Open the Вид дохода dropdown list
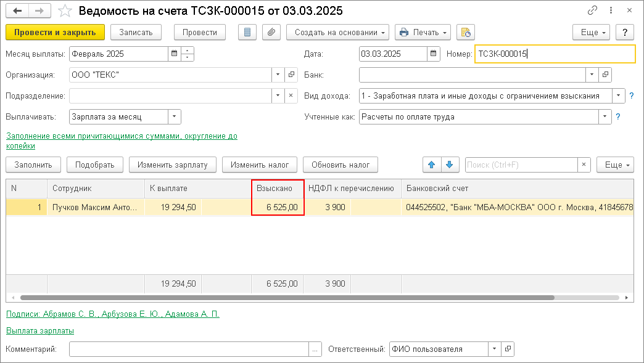The width and height of the screenshot is (644, 363). tap(618, 96)
